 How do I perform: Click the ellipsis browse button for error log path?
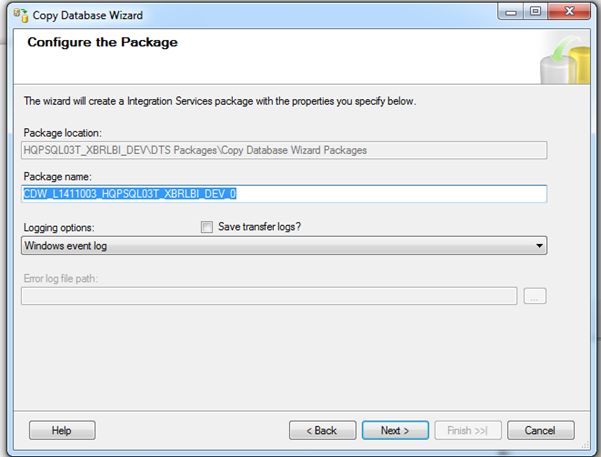pyautogui.click(x=535, y=296)
